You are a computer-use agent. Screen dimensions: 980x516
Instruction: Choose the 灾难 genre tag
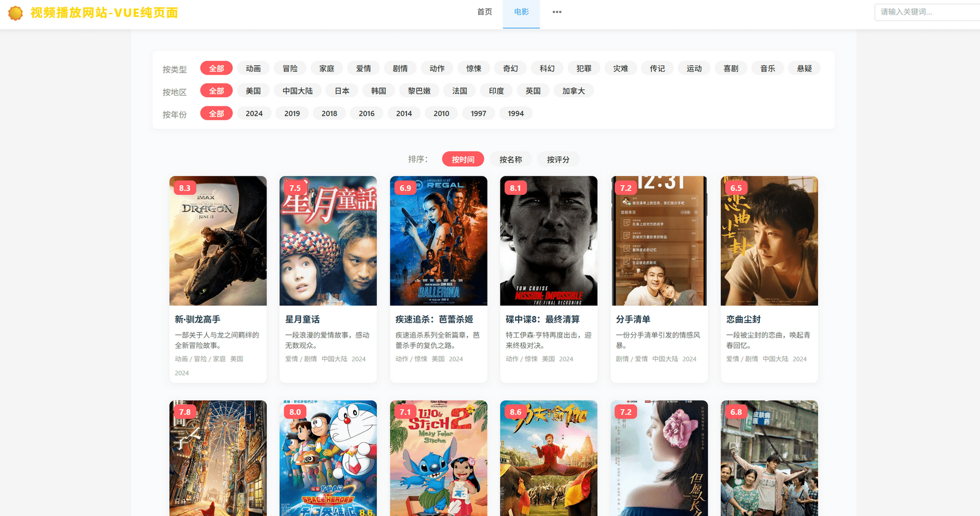(x=621, y=68)
